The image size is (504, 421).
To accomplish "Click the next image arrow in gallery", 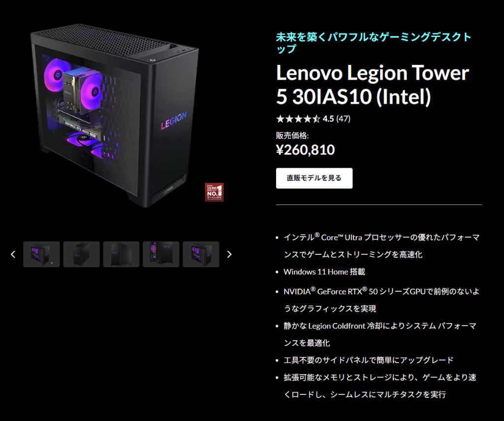I will [x=229, y=254].
